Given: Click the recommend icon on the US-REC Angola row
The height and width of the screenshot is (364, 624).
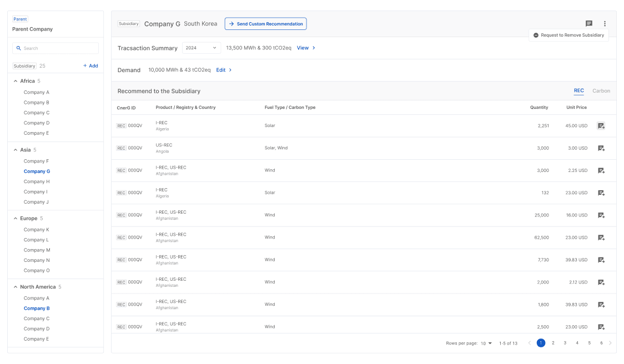Looking at the screenshot, I should tap(601, 148).
